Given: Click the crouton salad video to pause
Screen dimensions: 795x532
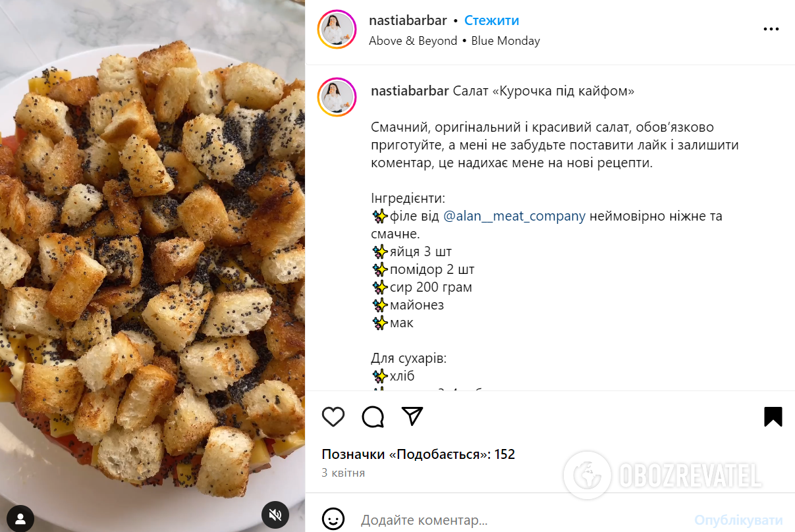Looking at the screenshot, I should (x=152, y=266).
